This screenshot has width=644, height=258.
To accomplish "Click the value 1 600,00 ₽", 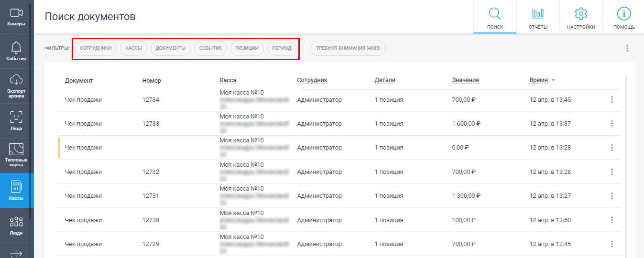I will (x=466, y=124).
